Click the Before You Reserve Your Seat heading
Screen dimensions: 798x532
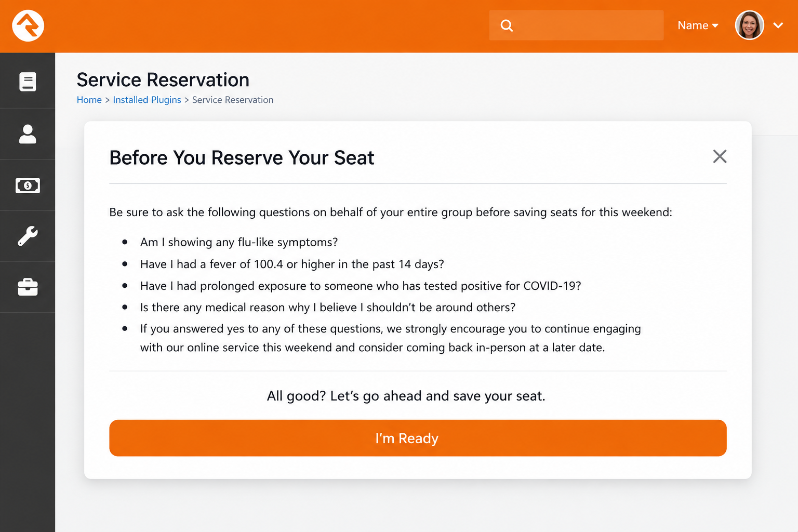tap(242, 158)
